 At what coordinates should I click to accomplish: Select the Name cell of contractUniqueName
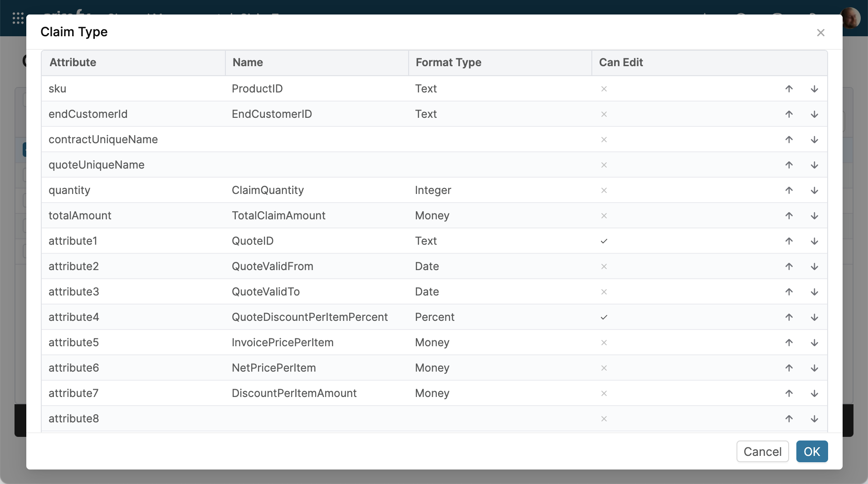pos(317,140)
